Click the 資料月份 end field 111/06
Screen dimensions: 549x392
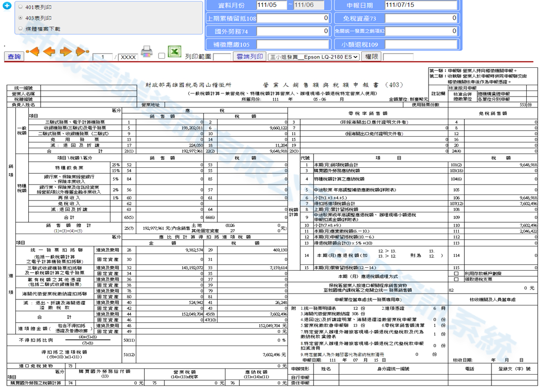point(309,5)
